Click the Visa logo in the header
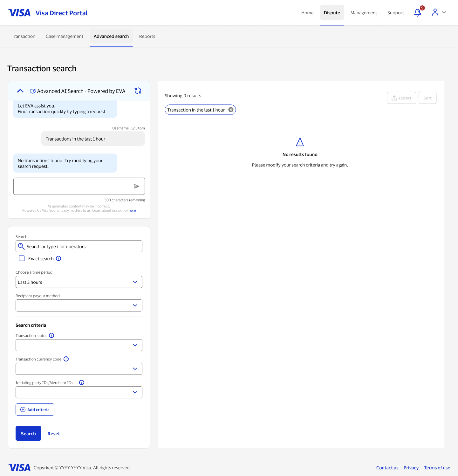This screenshot has width=458, height=476. coord(19,12)
